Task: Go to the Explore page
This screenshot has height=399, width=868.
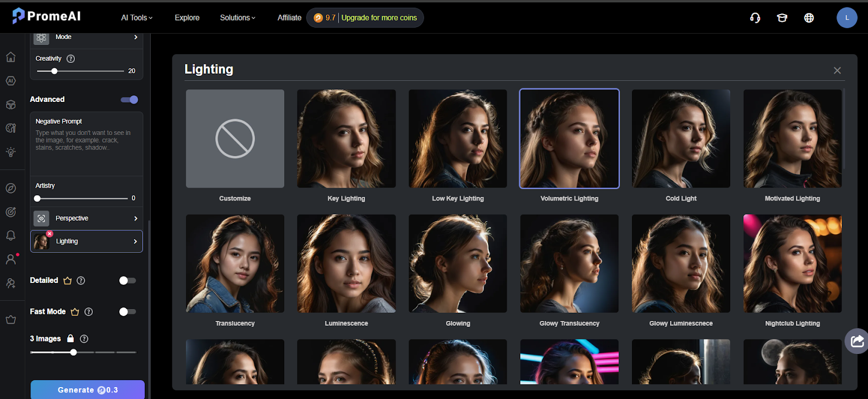Action: tap(187, 18)
